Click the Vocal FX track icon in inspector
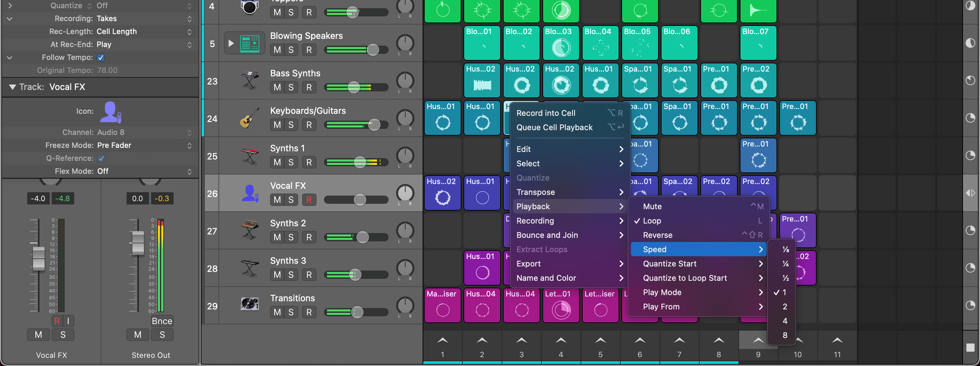Viewport: 980px width, 366px height. pyautogui.click(x=110, y=111)
